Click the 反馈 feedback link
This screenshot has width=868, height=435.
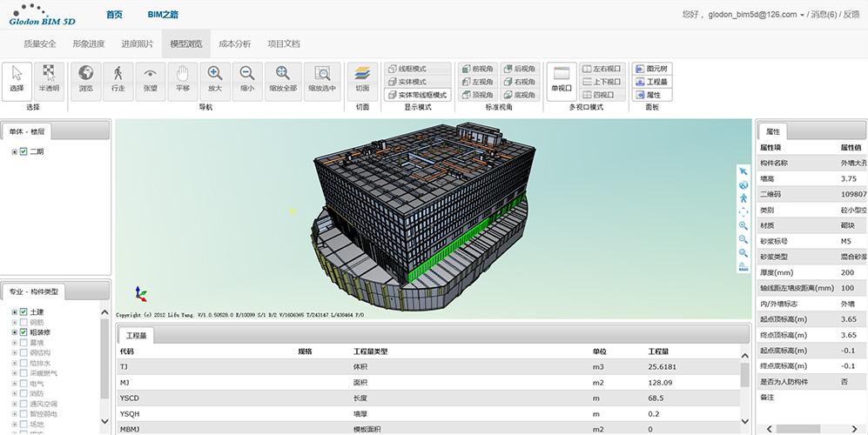[x=851, y=15]
